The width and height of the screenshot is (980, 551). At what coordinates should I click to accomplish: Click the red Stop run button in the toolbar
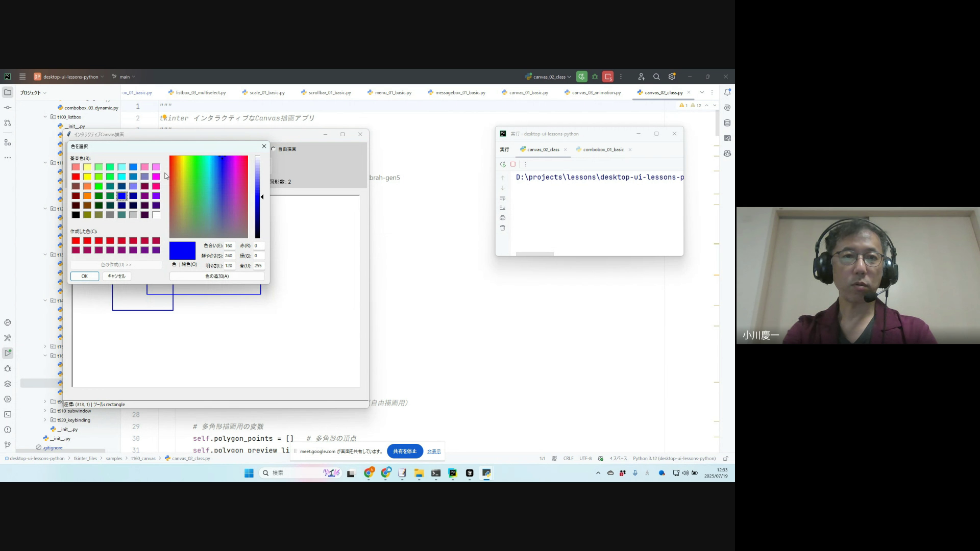click(x=608, y=77)
